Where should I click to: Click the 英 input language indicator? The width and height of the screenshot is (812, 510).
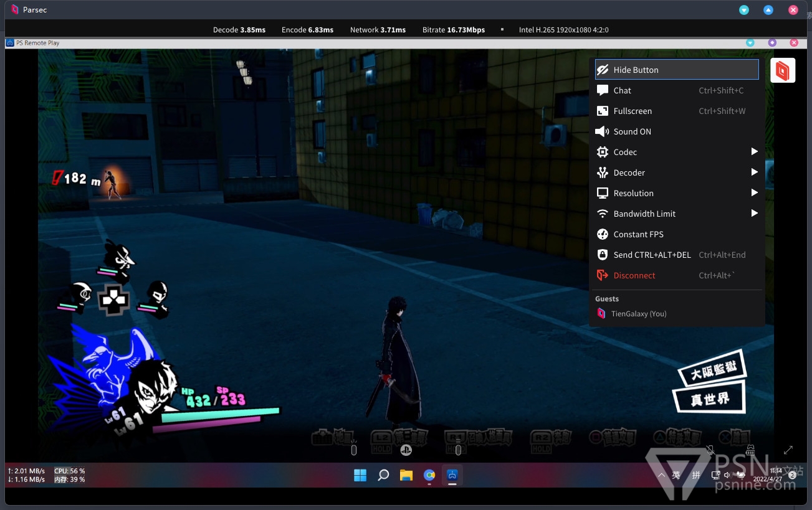(676, 475)
